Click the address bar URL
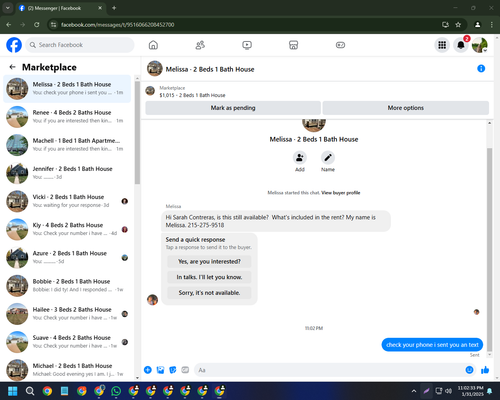The image size is (500, 400). (117, 25)
